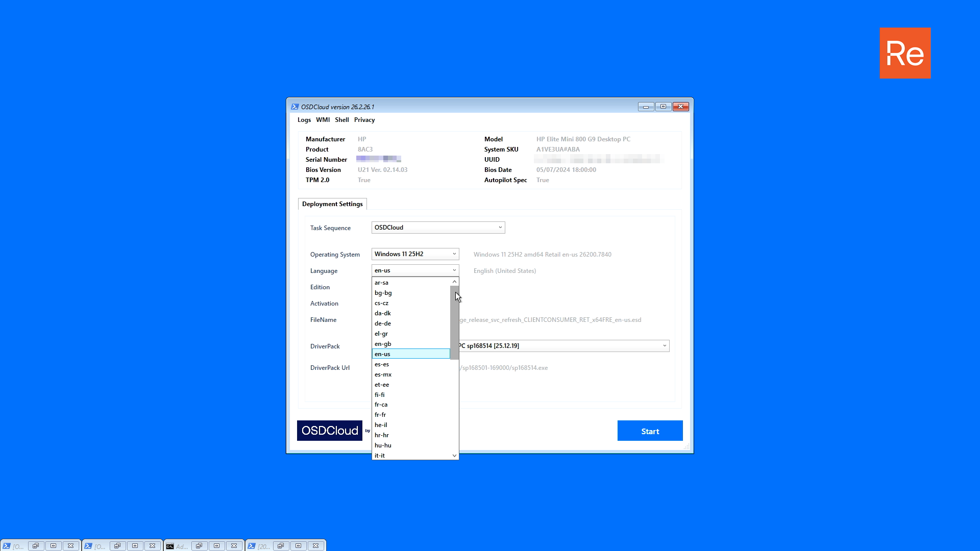Open the Privacy menu
This screenshot has height=551, width=980.
364,120
